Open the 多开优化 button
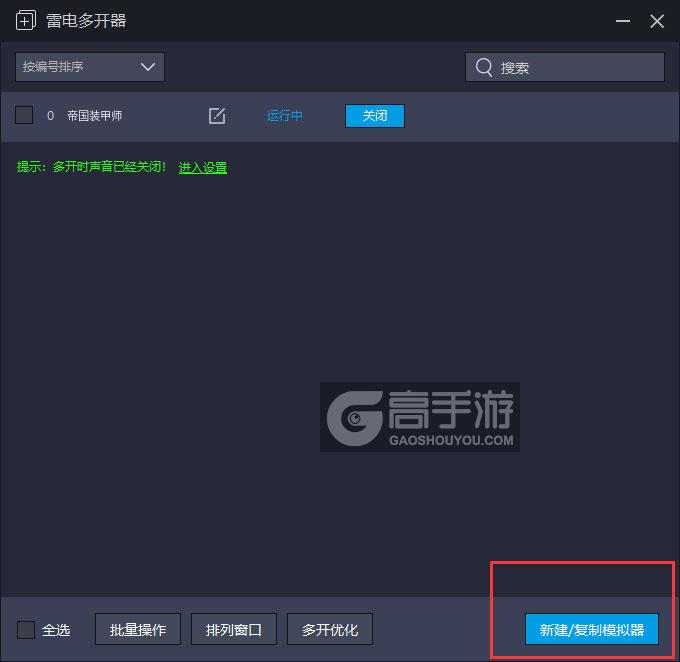 tap(330, 629)
